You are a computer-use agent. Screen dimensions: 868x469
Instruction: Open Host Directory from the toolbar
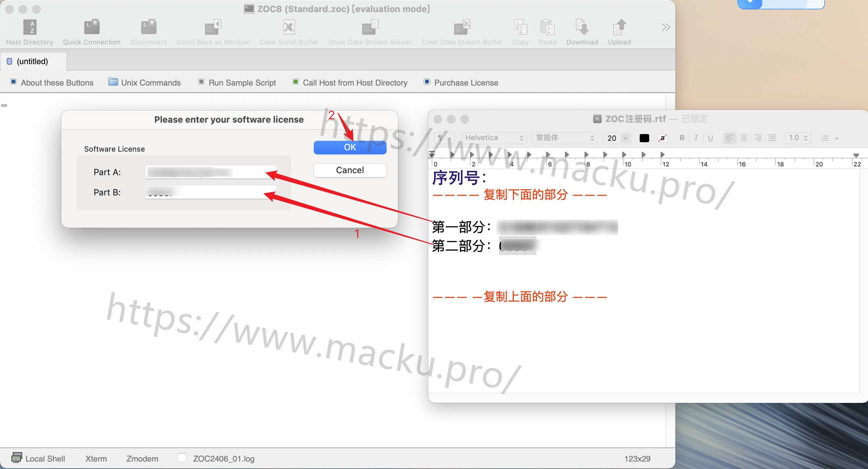pos(30,32)
